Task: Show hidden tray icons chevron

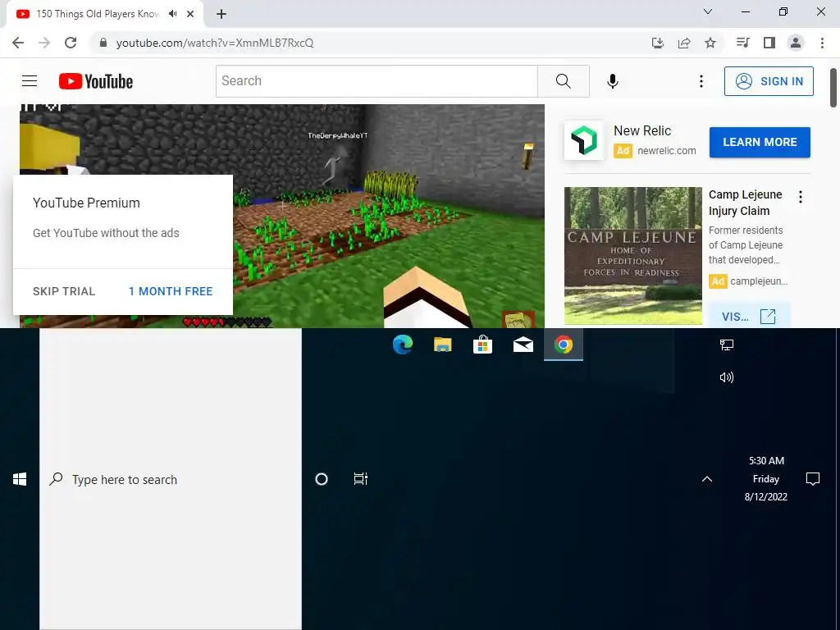Action: click(x=707, y=479)
